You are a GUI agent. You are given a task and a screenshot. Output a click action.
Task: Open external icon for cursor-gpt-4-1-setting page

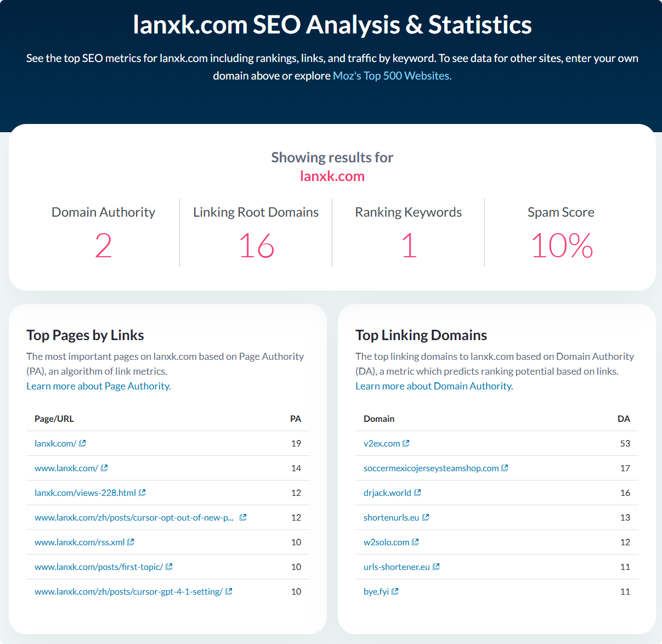[229, 591]
